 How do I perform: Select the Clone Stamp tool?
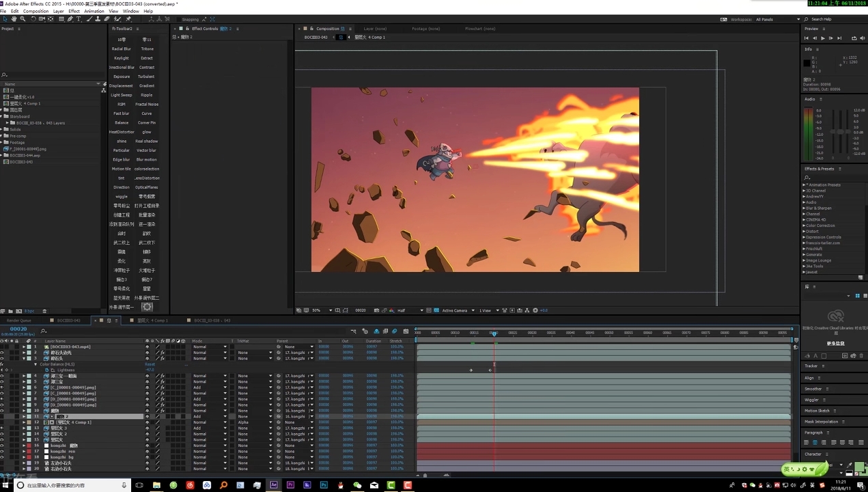click(x=98, y=19)
